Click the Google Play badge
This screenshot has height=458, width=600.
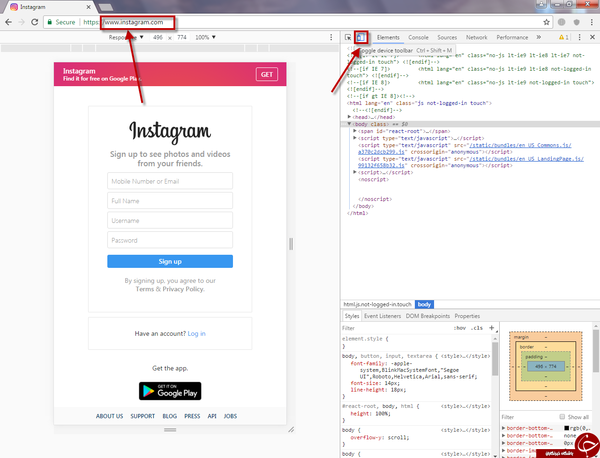170,391
